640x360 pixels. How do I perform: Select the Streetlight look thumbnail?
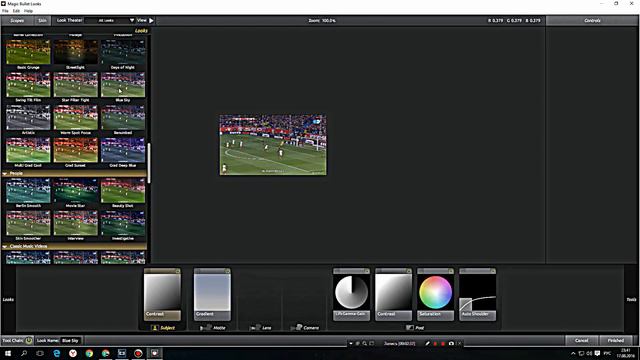tap(76, 52)
